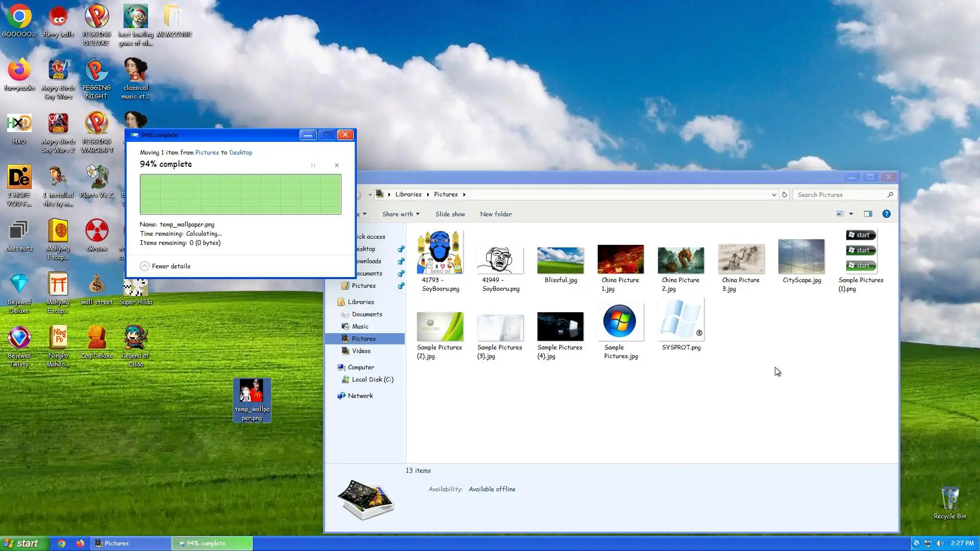This screenshot has height=551, width=980.
Task: Expand address bar history dropdown
Action: 774,195
